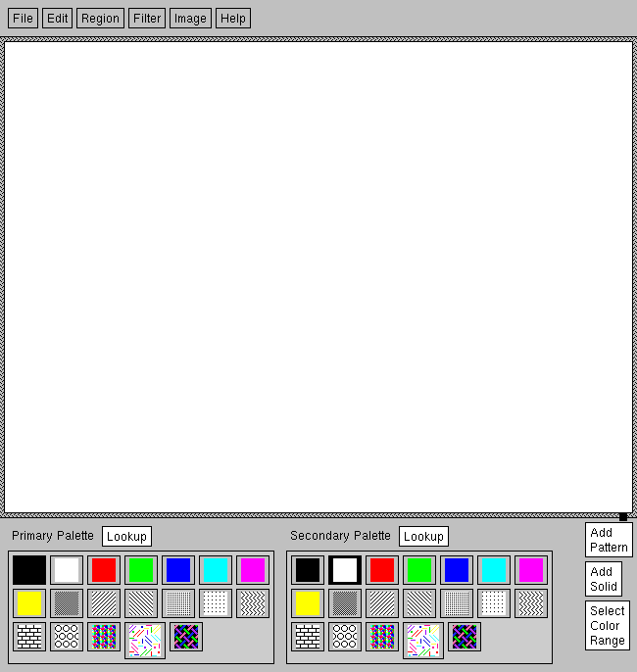Expand the Region menu
Image resolution: width=637 pixels, height=672 pixels.
tap(100, 19)
